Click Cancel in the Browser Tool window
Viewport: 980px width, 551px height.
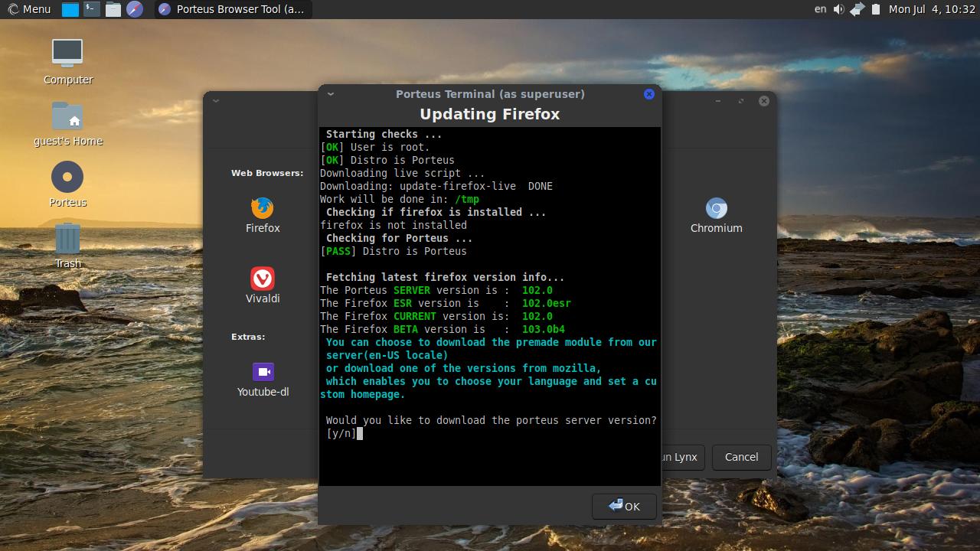coord(741,457)
